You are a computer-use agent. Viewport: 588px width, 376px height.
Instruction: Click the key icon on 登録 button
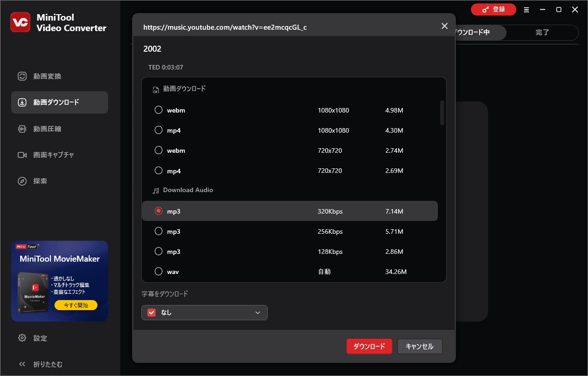coord(486,10)
